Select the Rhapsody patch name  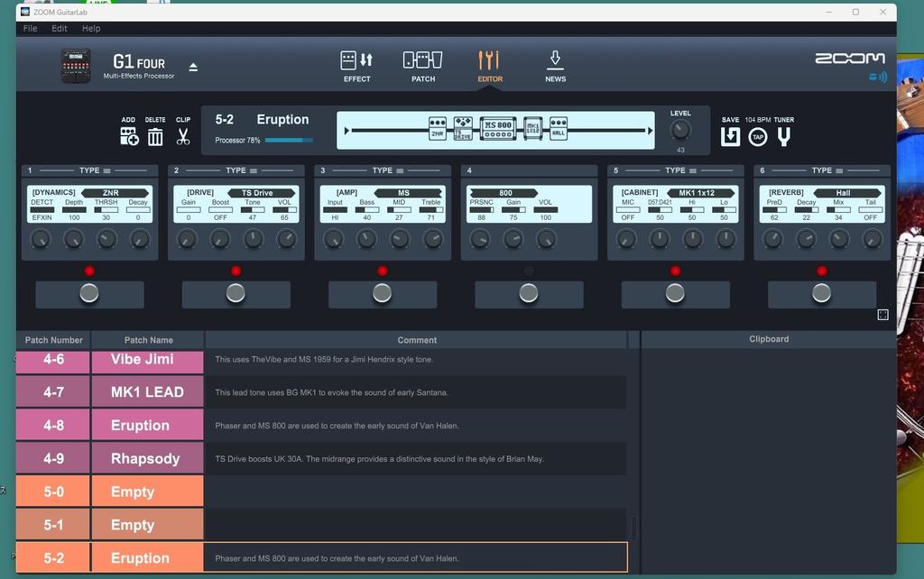point(147,458)
